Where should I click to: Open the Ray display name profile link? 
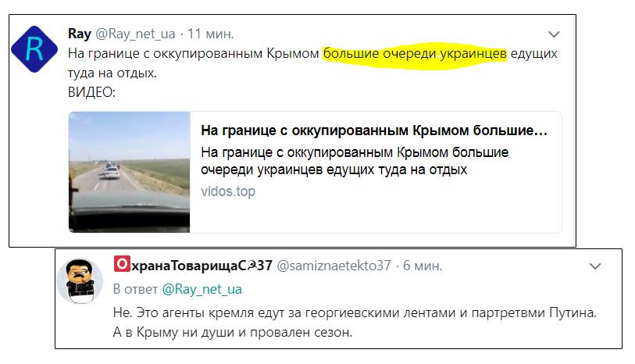tap(80, 34)
